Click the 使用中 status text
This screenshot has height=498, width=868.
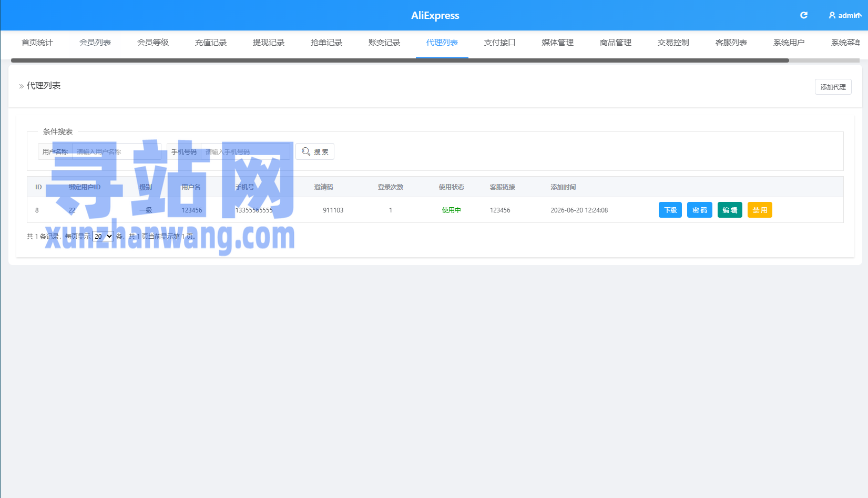pyautogui.click(x=451, y=210)
